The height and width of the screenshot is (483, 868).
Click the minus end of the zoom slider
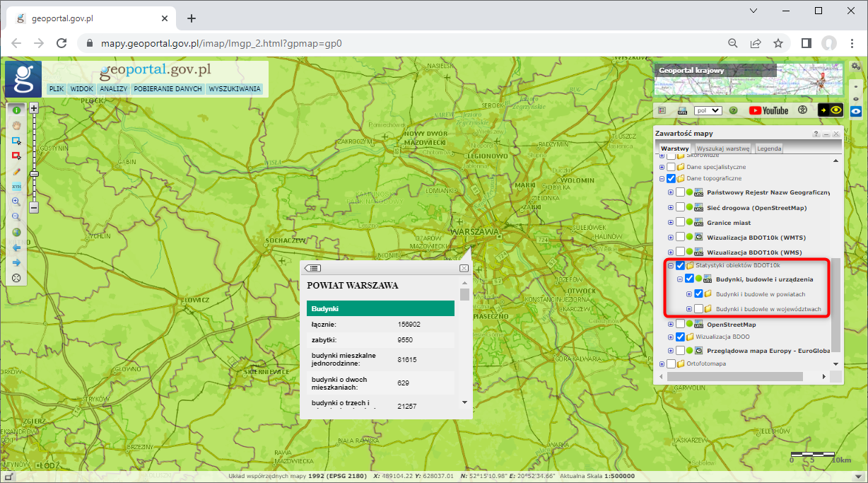(x=33, y=209)
